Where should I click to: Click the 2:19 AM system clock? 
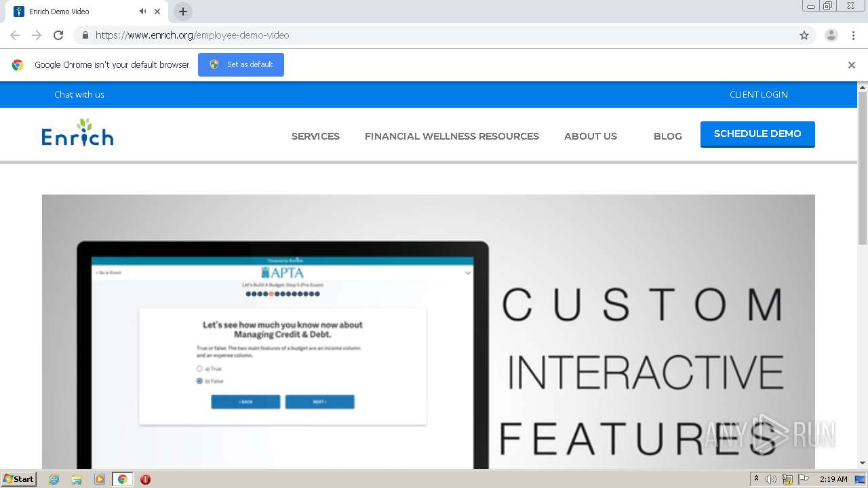point(833,479)
